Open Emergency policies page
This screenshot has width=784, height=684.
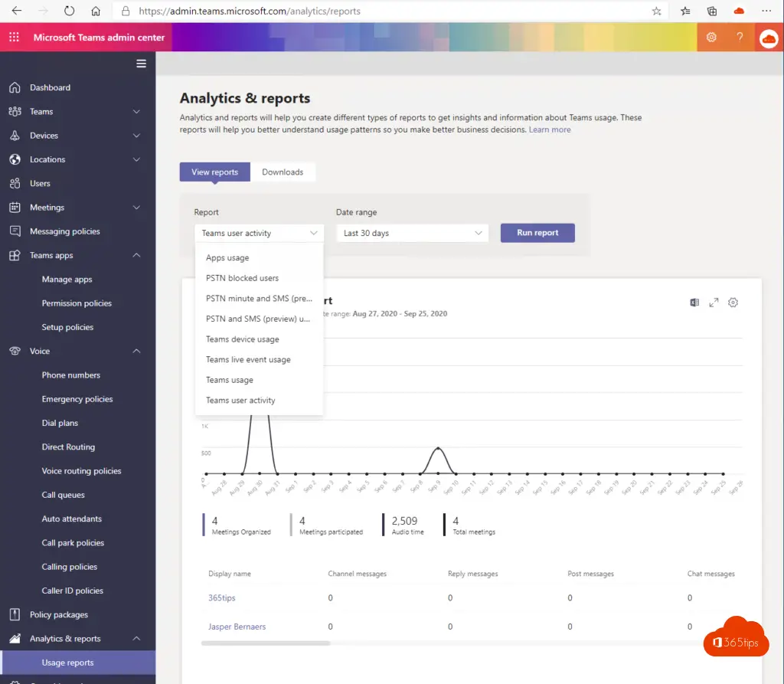77,399
